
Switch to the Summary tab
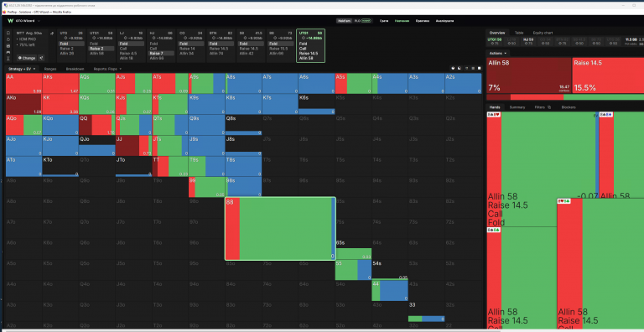pos(517,107)
